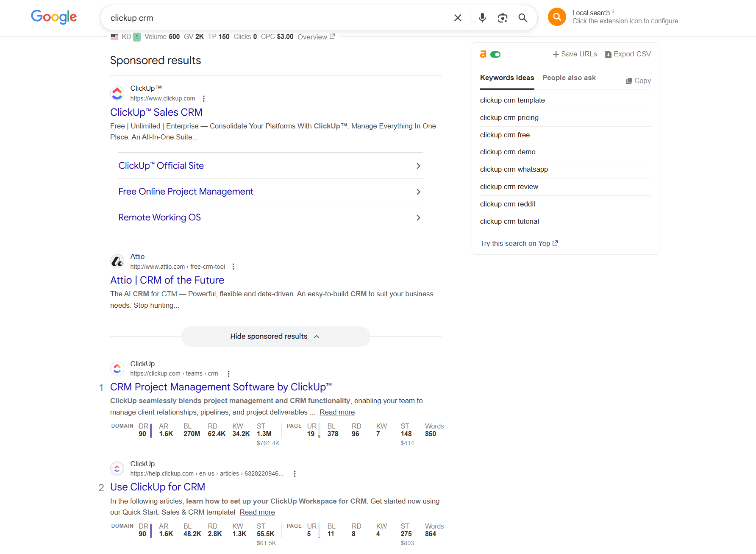Image resolution: width=756 pixels, height=554 pixels.
Task: Open options menu for clickup.com teams crm result
Action: tap(229, 373)
